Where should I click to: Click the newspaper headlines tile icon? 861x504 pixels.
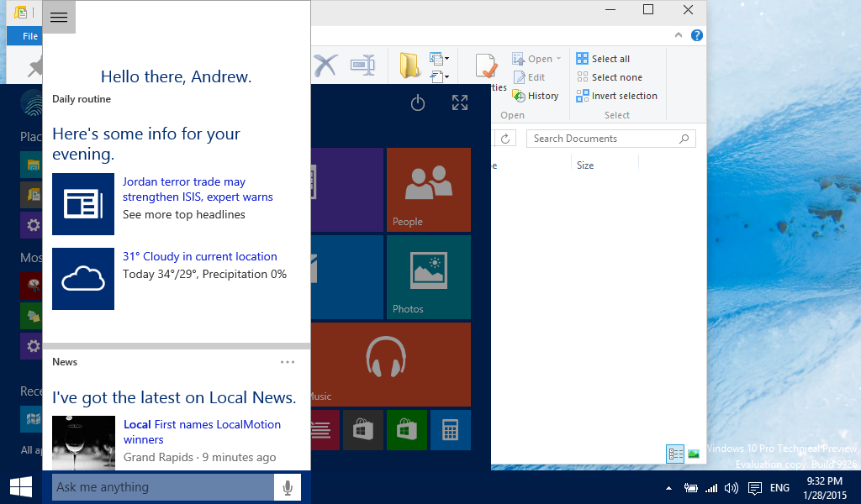tap(83, 204)
